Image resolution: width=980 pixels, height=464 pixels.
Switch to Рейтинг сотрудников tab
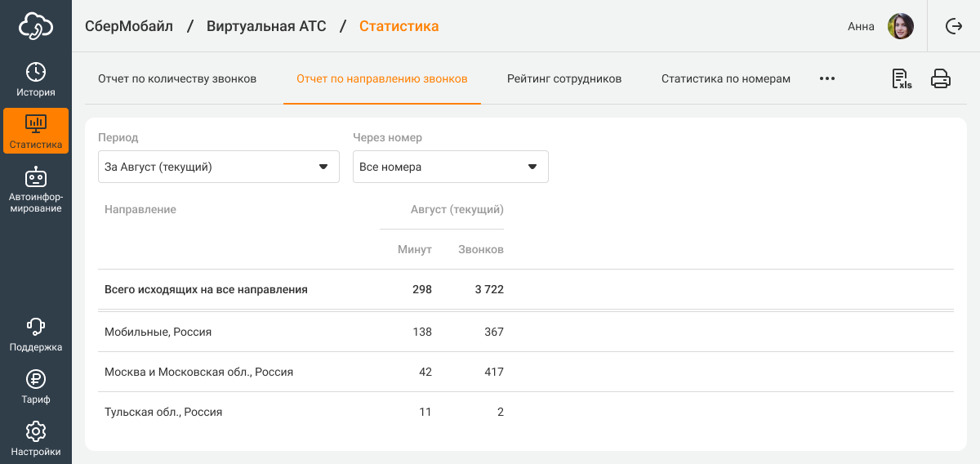pyautogui.click(x=564, y=79)
